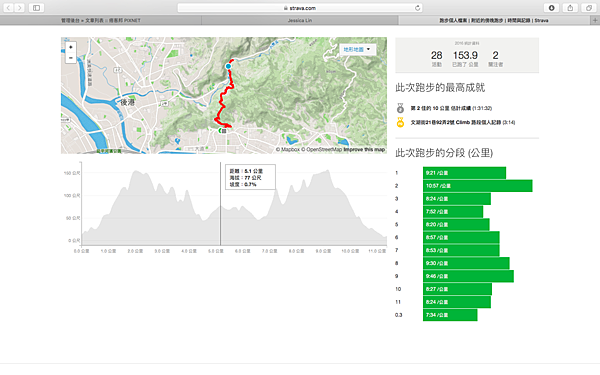Select split 3 bar showing 8:24
The height and width of the screenshot is (375, 600).
pos(457,199)
